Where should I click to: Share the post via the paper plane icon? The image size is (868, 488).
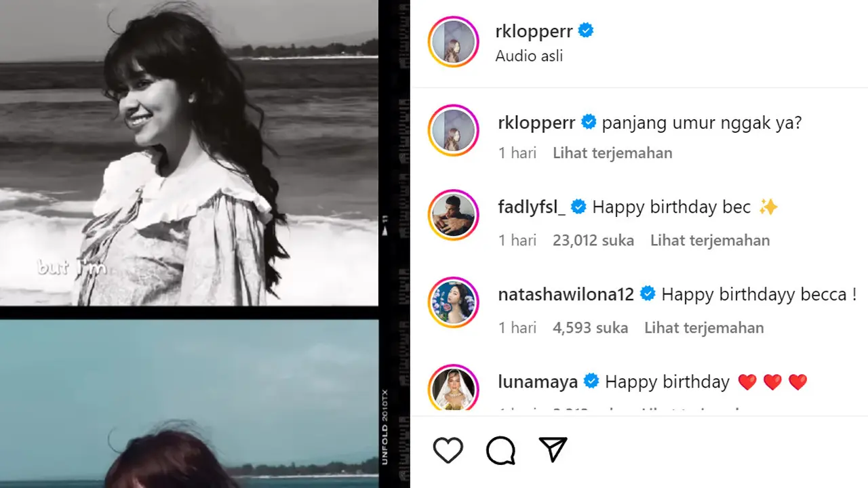[x=552, y=449]
